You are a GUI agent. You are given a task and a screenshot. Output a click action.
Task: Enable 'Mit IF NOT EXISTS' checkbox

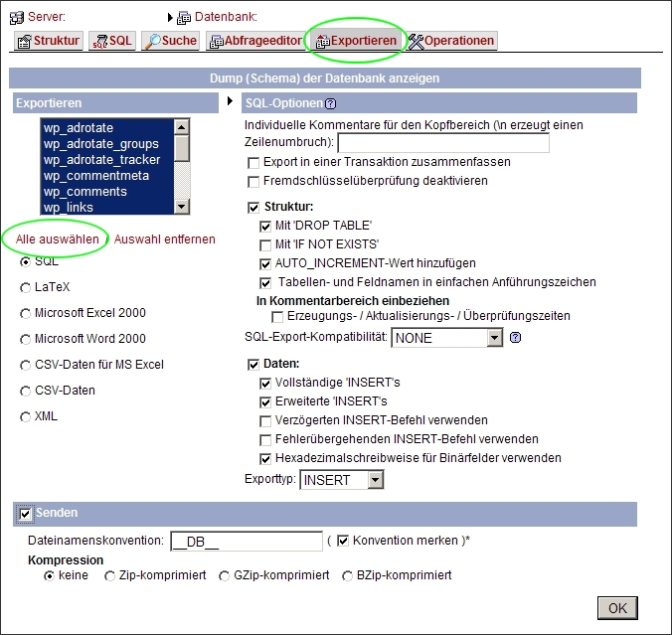coord(265,244)
